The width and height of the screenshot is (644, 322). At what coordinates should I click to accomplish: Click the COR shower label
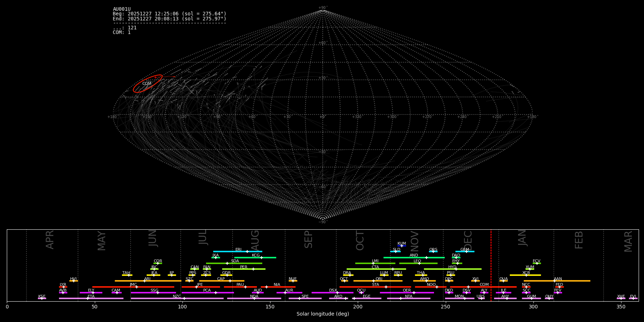(x=158, y=261)
